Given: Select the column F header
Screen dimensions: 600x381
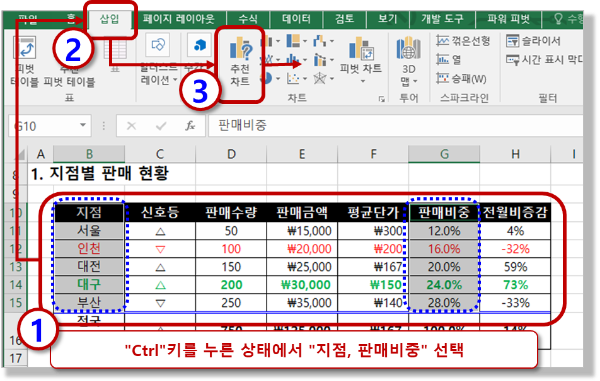Looking at the screenshot, I should (373, 154).
